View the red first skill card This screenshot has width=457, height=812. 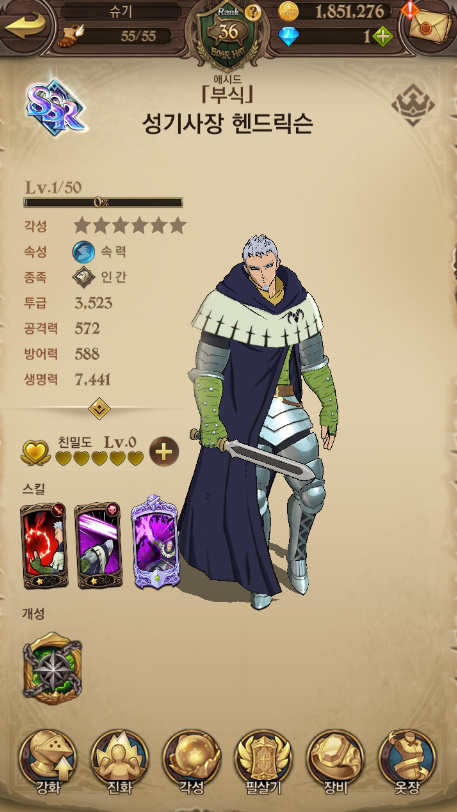click(x=44, y=545)
